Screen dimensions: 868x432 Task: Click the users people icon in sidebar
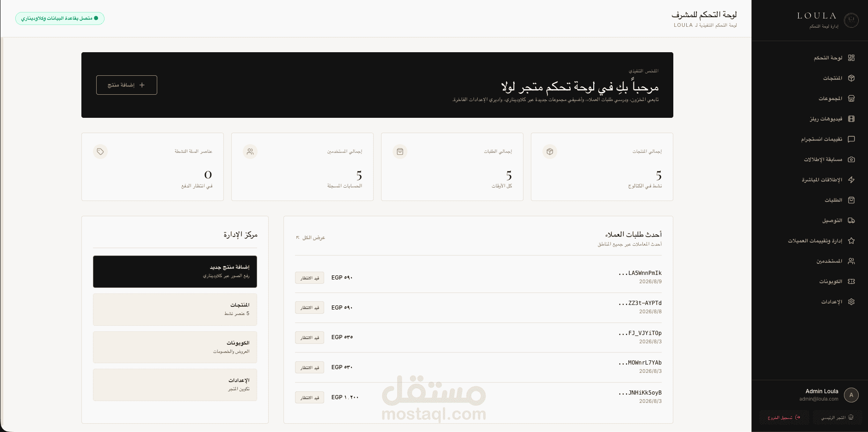click(x=851, y=261)
